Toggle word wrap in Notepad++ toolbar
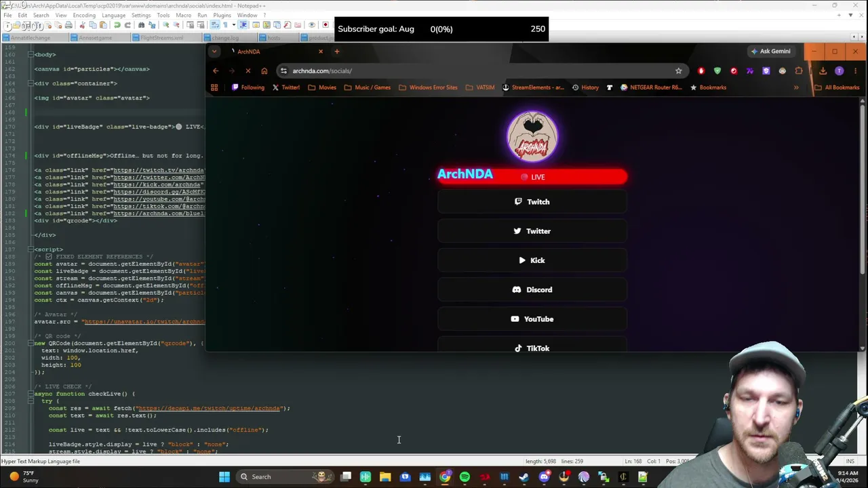The height and width of the screenshot is (488, 868). 216,26
